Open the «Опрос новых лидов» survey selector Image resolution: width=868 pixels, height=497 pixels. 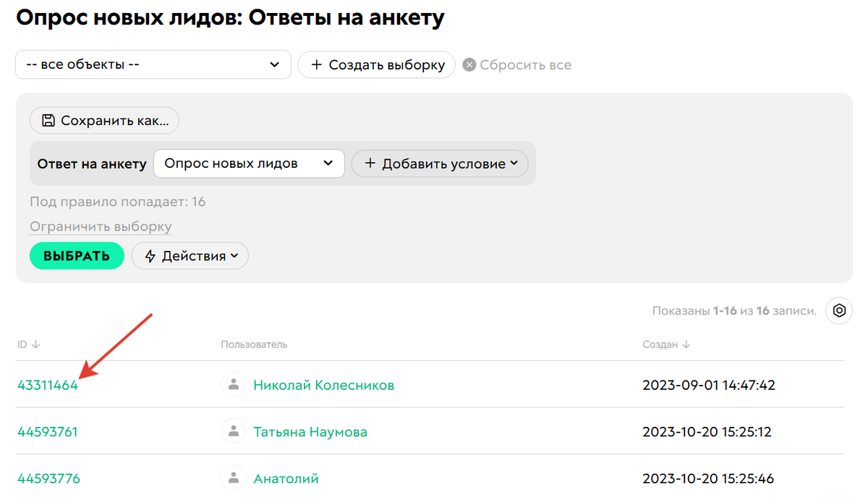[249, 163]
